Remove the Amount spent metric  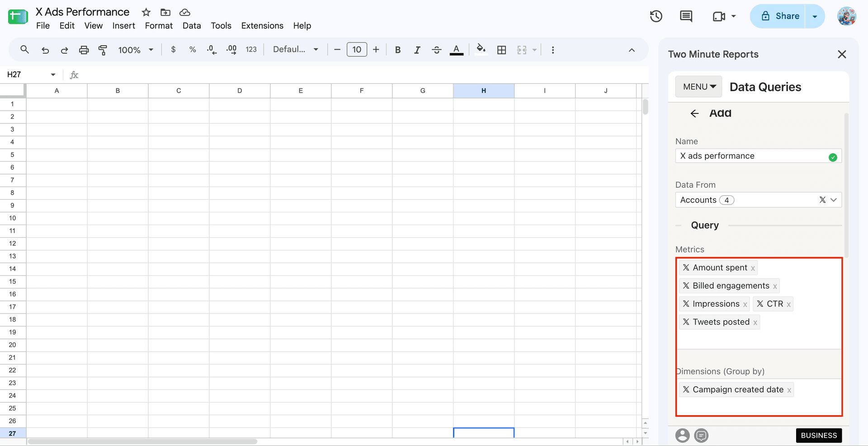coord(753,268)
